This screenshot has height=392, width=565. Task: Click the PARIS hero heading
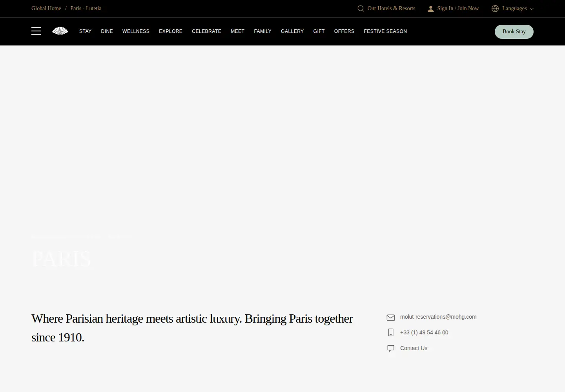61,259
